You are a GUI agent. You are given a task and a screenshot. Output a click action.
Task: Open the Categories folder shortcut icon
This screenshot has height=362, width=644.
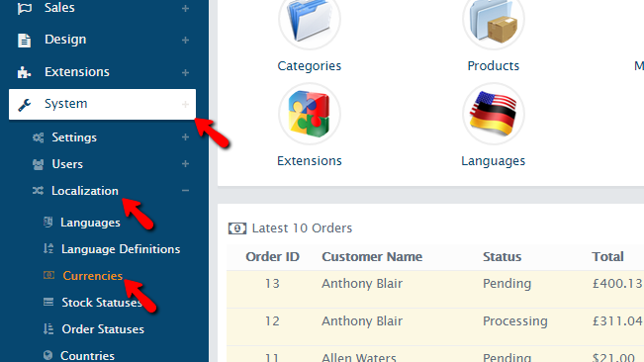click(x=310, y=20)
